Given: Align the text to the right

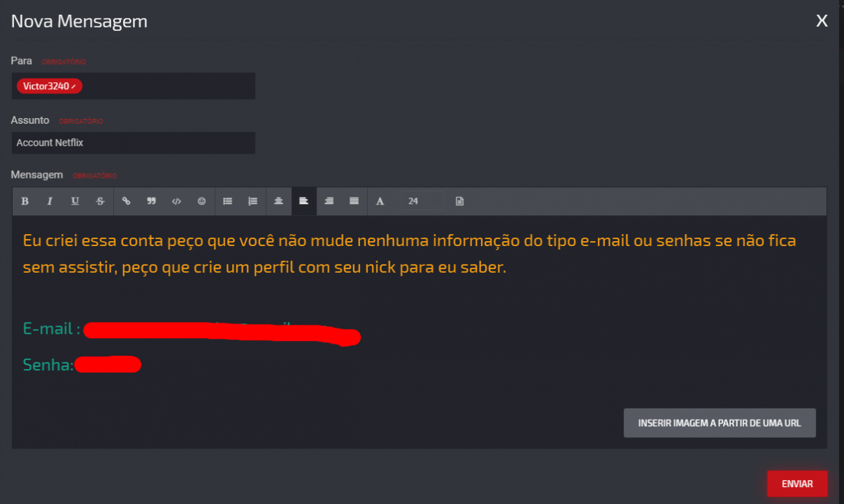Looking at the screenshot, I should coord(329,201).
